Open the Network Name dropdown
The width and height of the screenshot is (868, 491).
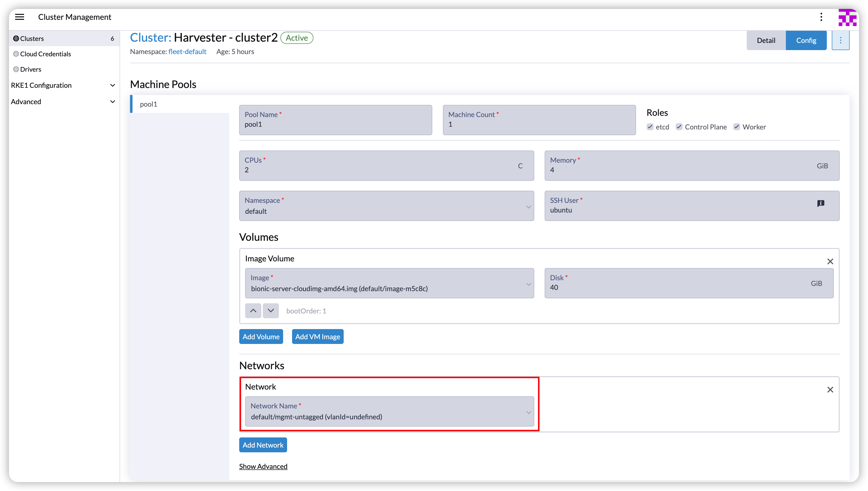[x=389, y=411]
